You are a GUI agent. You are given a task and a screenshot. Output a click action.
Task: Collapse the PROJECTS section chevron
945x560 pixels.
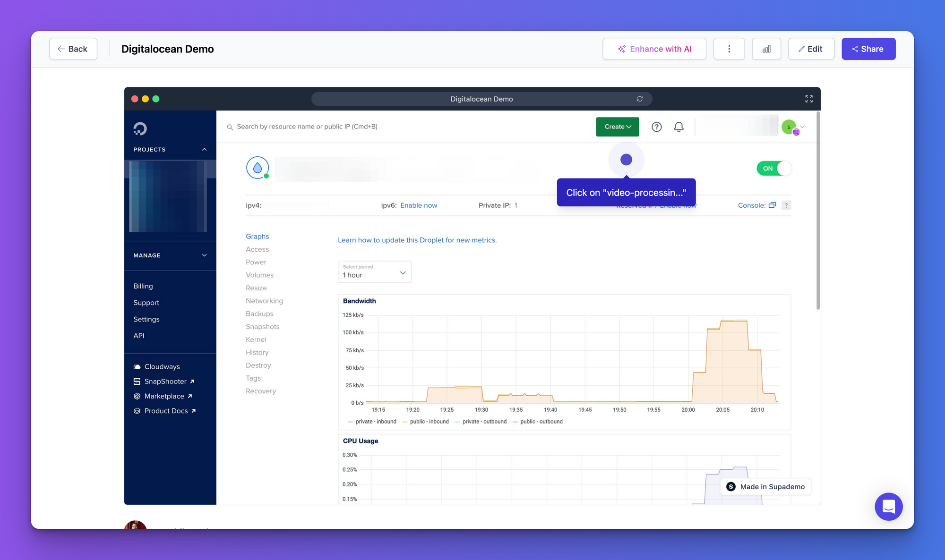205,150
